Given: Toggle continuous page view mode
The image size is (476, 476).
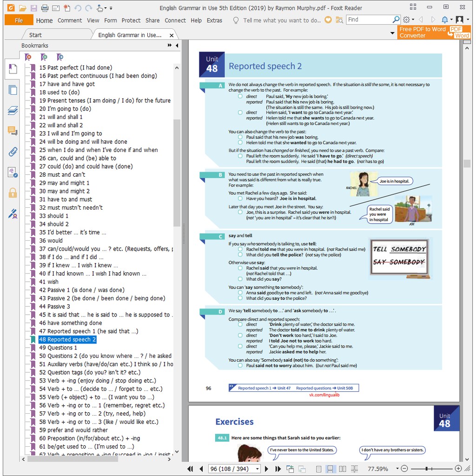Looking at the screenshot, I should pyautogui.click(x=330, y=469).
